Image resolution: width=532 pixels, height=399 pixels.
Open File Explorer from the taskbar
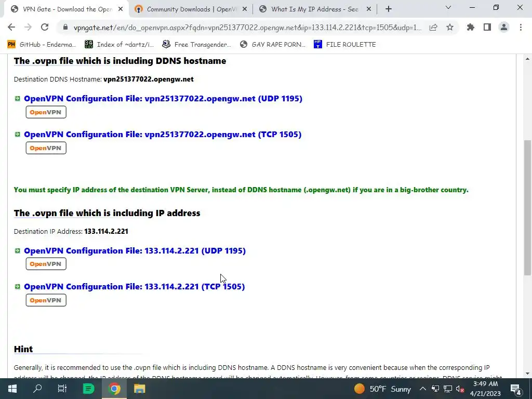click(x=139, y=389)
